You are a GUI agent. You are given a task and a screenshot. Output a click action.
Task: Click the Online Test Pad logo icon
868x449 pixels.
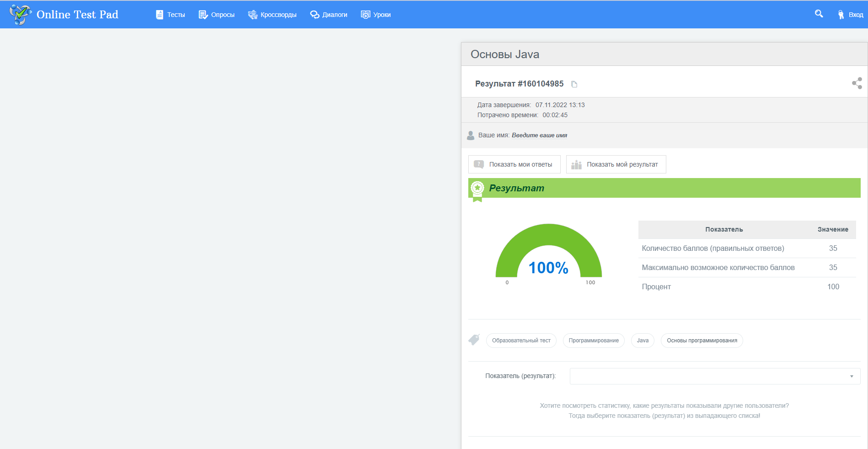[x=21, y=14]
